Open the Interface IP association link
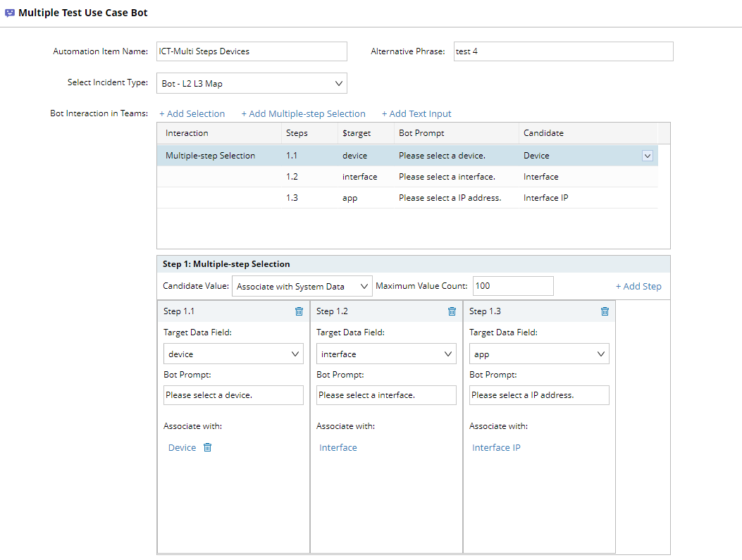Image resolution: width=742 pixels, height=560 pixels. [496, 447]
